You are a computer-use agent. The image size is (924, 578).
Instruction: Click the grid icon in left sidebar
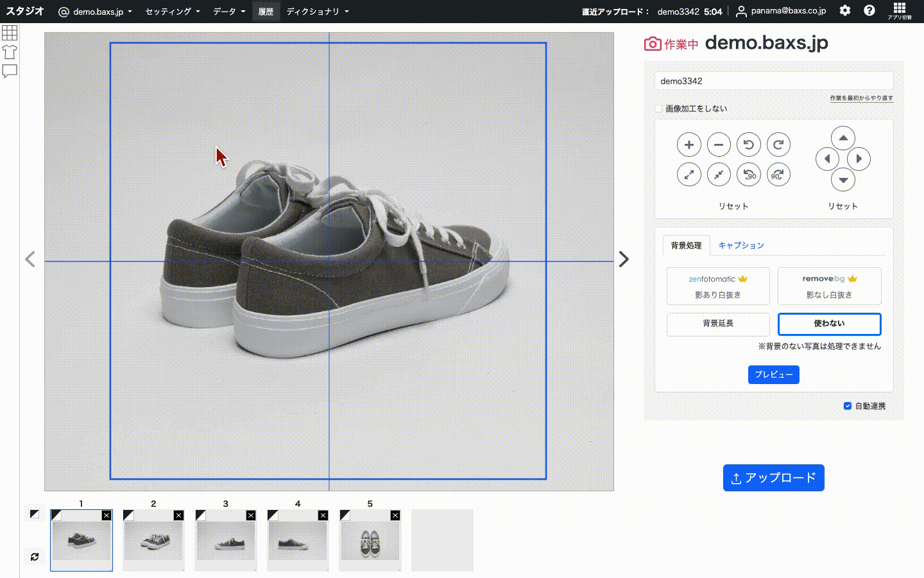[10, 32]
